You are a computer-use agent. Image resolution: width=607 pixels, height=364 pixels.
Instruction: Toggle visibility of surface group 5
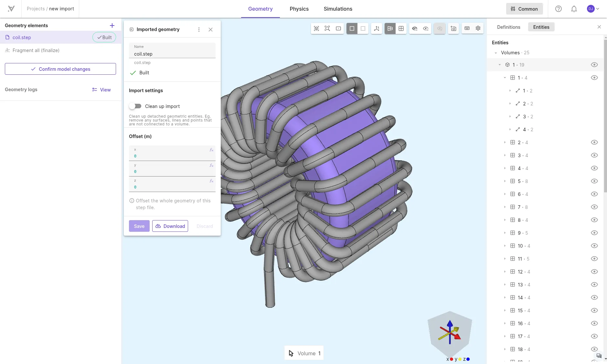(x=594, y=181)
